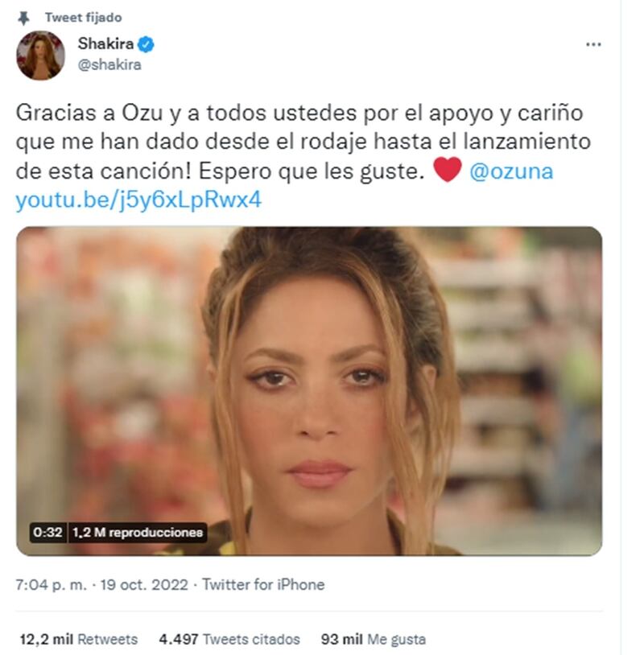View the 93 mil Me gusta list
The width and height of the screenshot is (644, 655).
(374, 640)
